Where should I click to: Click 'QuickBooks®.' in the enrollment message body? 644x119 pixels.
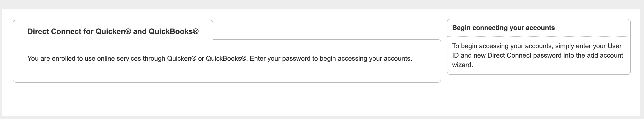coord(227,59)
